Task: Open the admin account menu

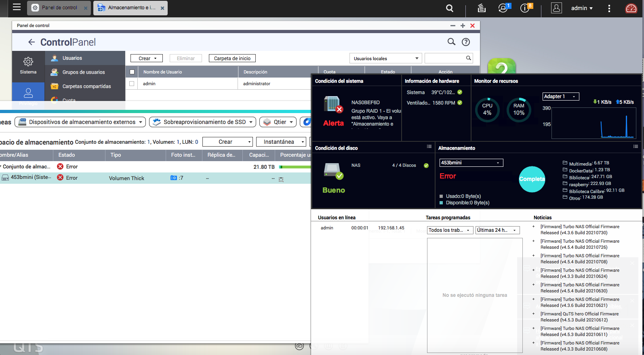Action: [581, 8]
